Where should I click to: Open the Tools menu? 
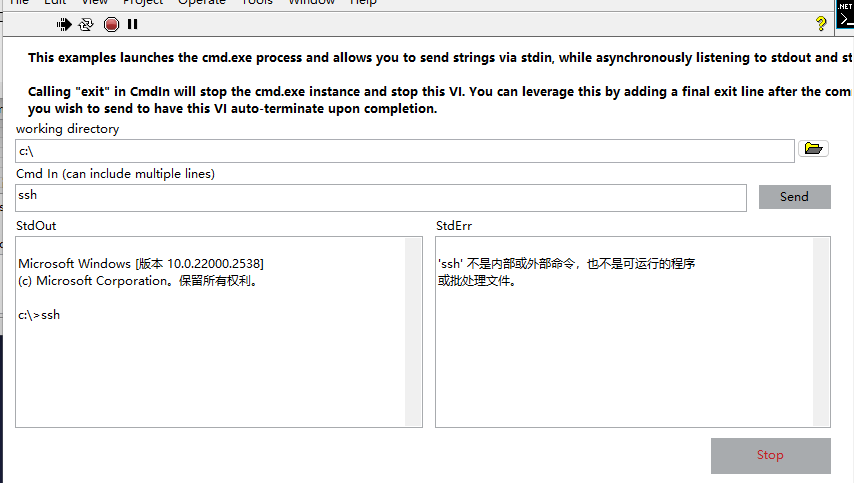pos(257,2)
